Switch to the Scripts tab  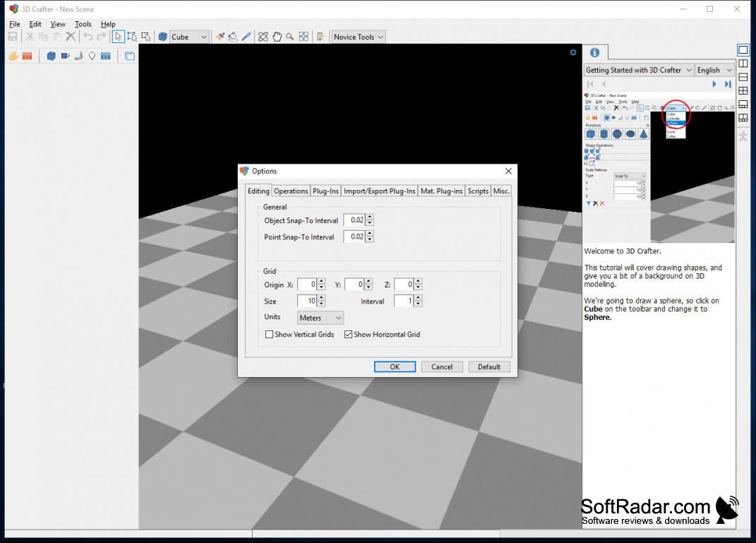click(x=478, y=191)
